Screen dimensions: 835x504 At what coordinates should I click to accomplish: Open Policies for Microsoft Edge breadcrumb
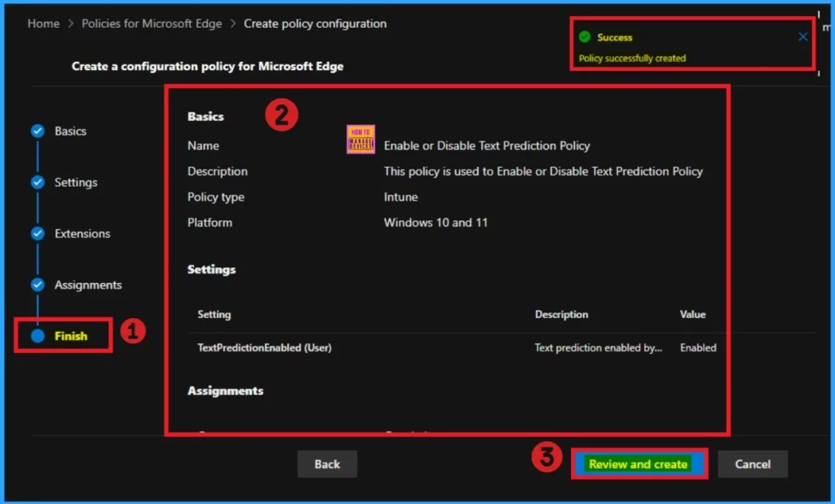click(152, 24)
